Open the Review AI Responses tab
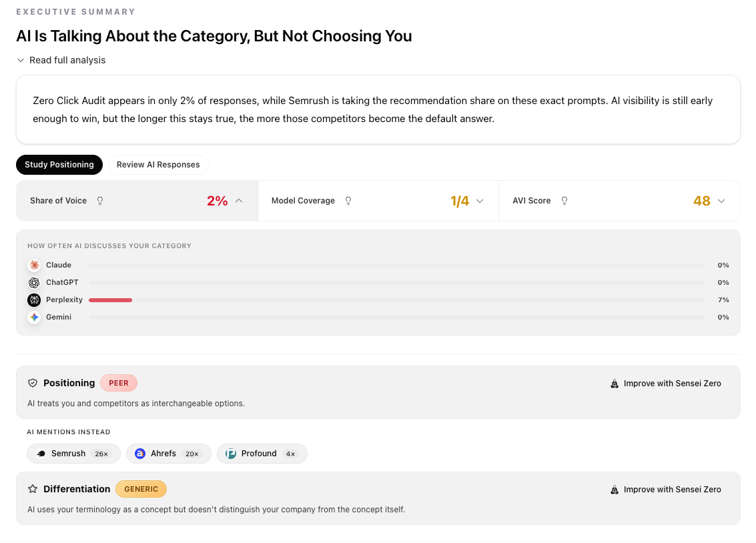The width and height of the screenshot is (756, 543). point(158,165)
